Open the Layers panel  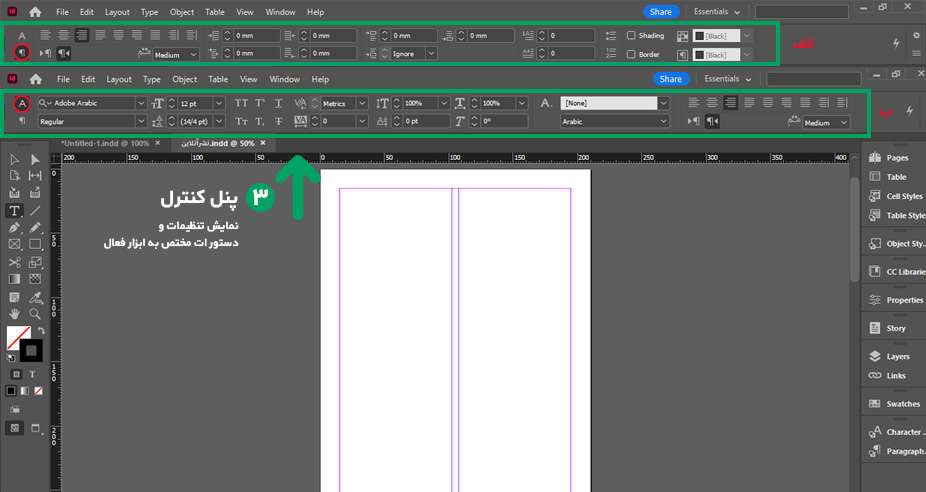896,356
